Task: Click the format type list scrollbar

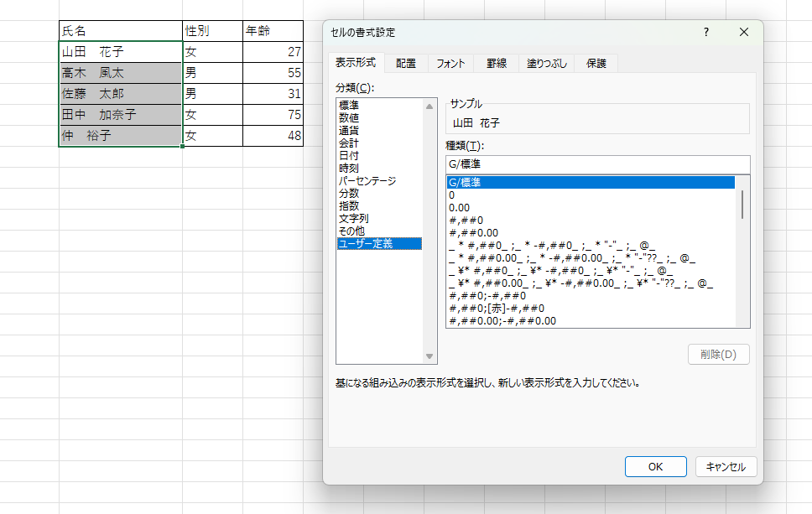Action: click(x=742, y=204)
